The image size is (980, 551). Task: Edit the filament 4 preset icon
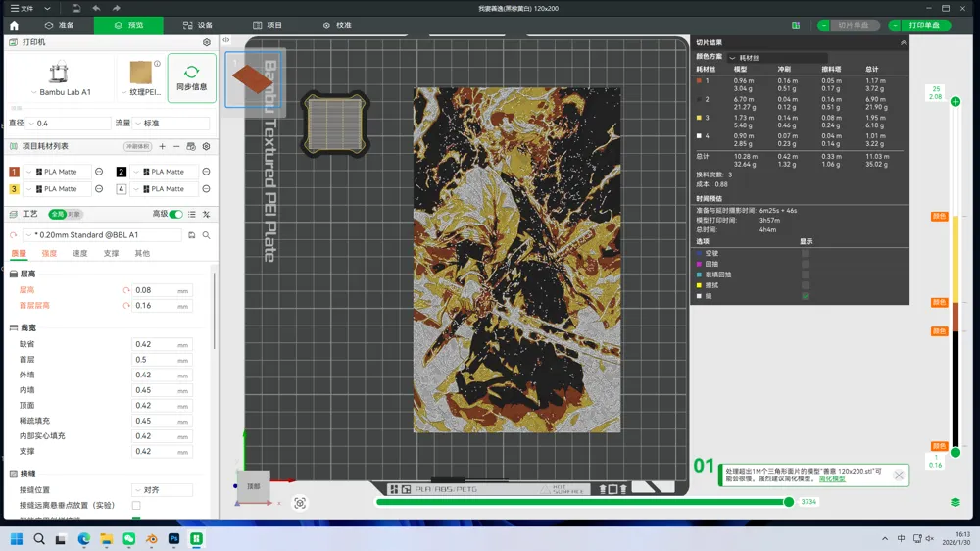[206, 189]
